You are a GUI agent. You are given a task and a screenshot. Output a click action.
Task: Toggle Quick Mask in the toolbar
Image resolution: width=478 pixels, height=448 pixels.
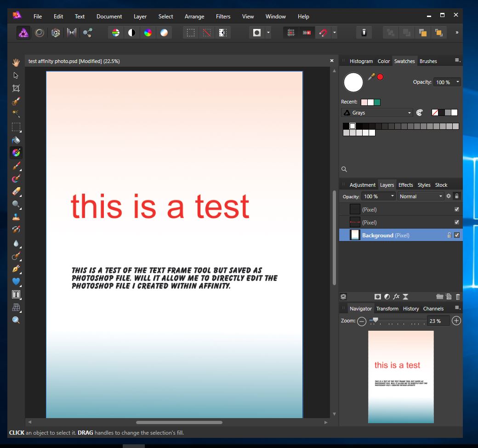257,33
